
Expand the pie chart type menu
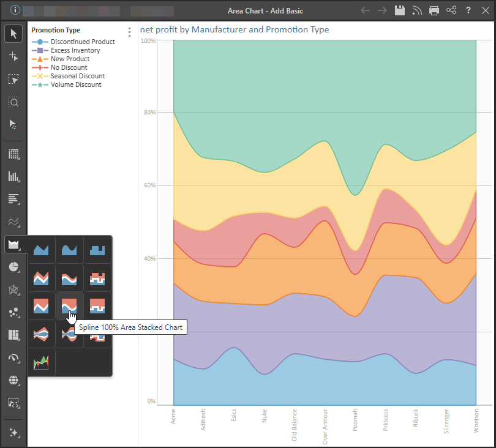(13, 267)
